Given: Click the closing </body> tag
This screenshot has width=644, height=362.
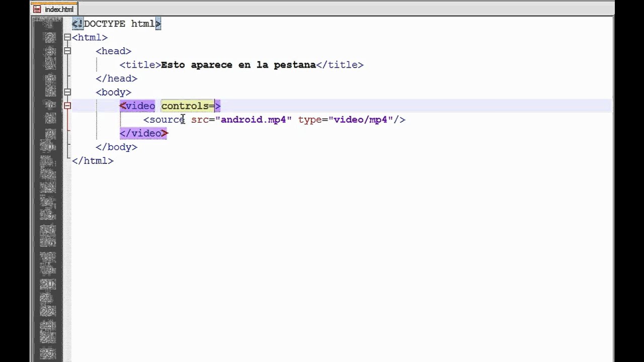Looking at the screenshot, I should (116, 147).
